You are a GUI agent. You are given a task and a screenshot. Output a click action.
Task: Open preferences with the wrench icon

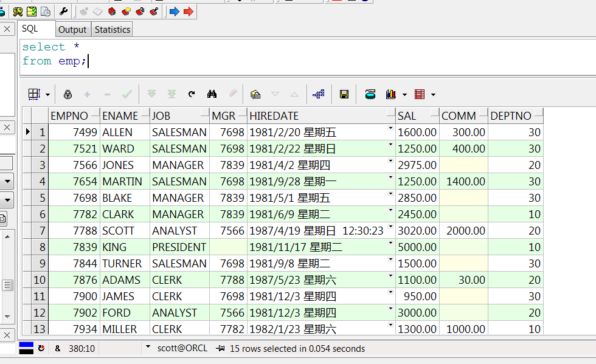(x=63, y=12)
